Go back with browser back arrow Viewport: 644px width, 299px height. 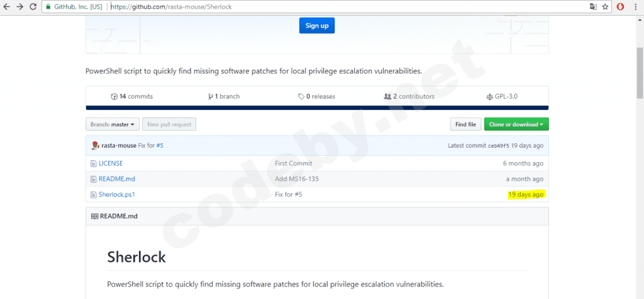[6, 6]
